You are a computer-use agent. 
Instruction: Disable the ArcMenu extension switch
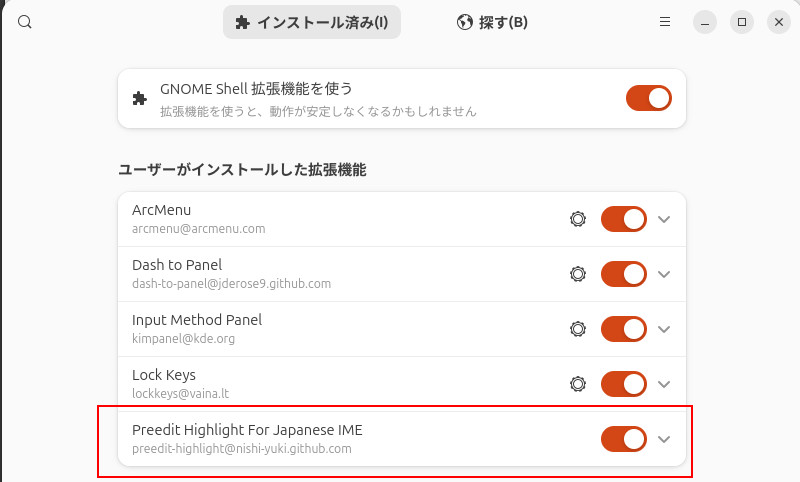[x=624, y=219]
